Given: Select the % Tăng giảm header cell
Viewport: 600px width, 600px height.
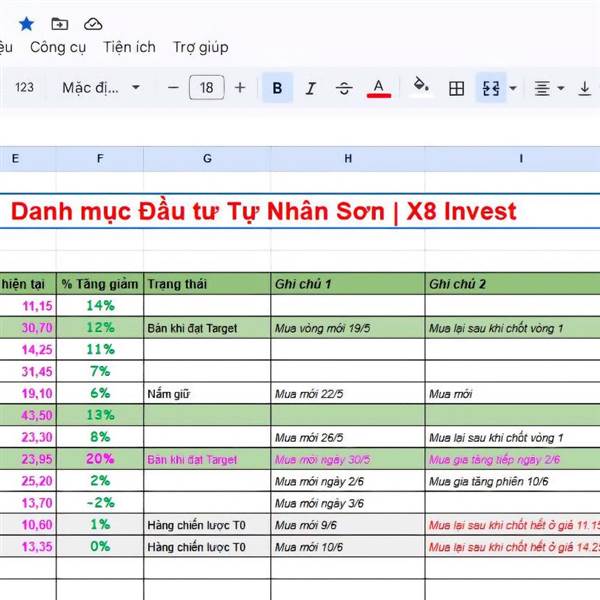Looking at the screenshot, I should (x=100, y=284).
